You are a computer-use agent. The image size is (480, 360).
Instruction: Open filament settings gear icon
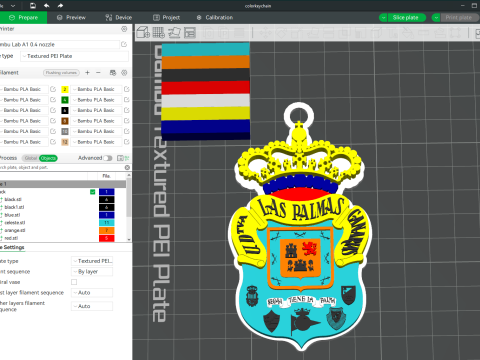(x=124, y=72)
